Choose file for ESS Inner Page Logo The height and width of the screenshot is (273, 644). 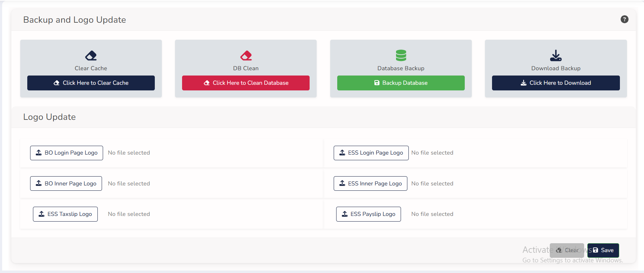(x=370, y=184)
